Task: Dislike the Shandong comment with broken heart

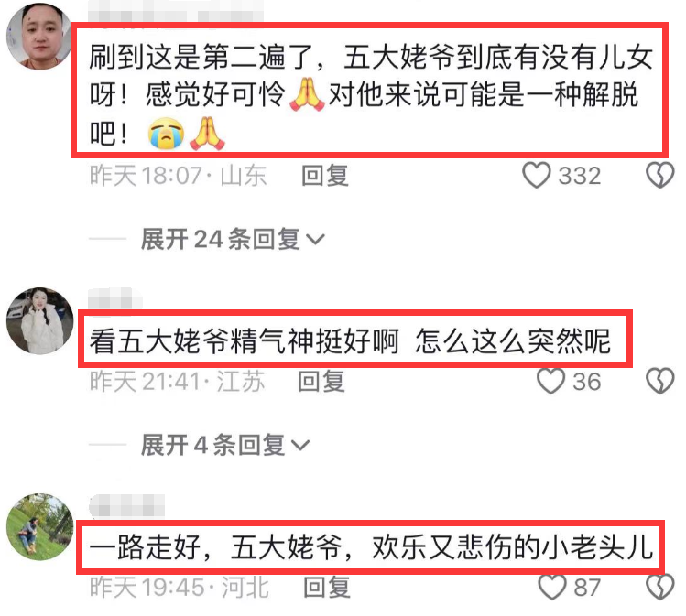Action: coord(660,176)
